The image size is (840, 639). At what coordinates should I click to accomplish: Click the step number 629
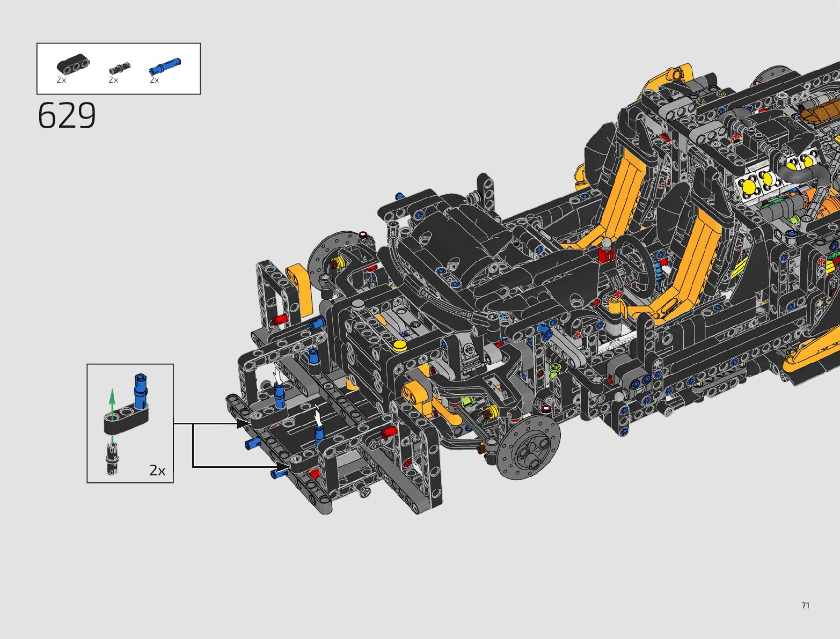(67, 116)
